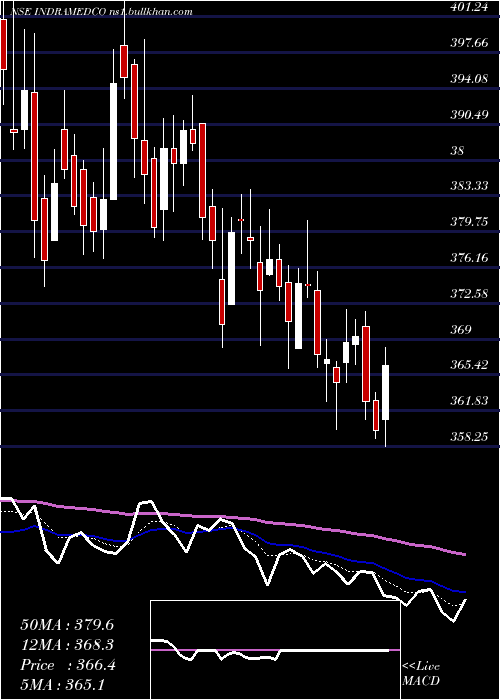Select the 394.08 price axis label

pyautogui.click(x=470, y=79)
